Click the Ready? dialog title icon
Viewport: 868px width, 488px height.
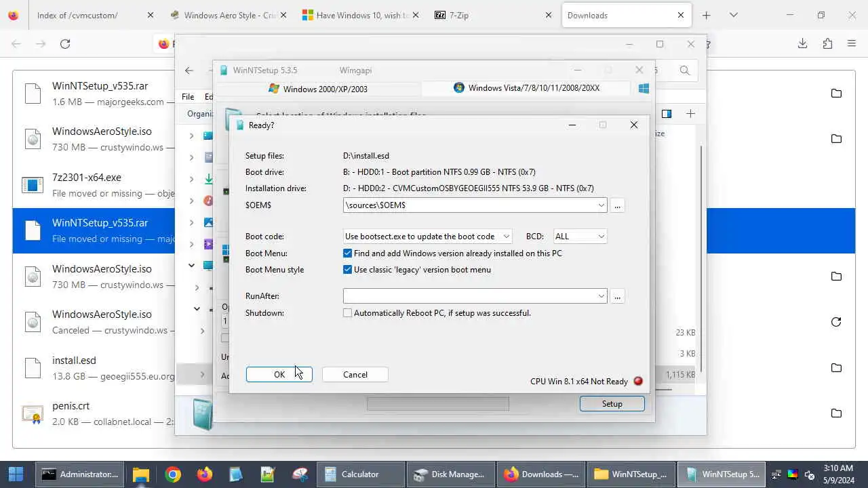(x=239, y=125)
